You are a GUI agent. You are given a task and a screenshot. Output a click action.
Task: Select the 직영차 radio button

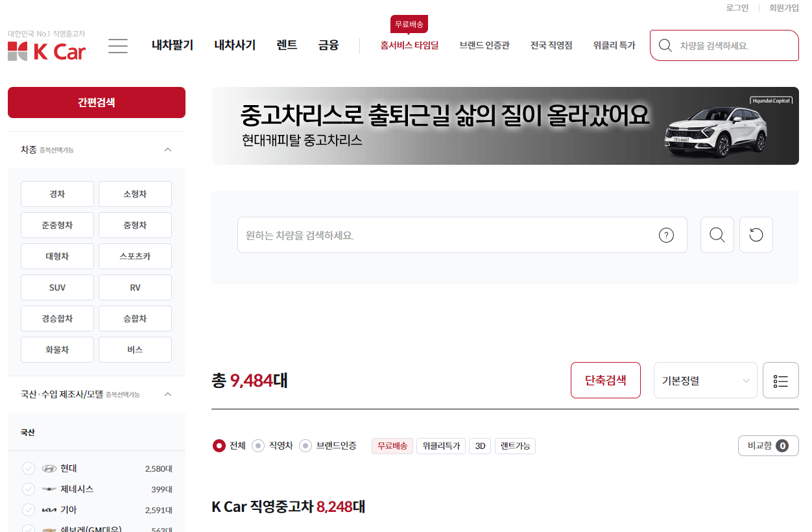258,446
